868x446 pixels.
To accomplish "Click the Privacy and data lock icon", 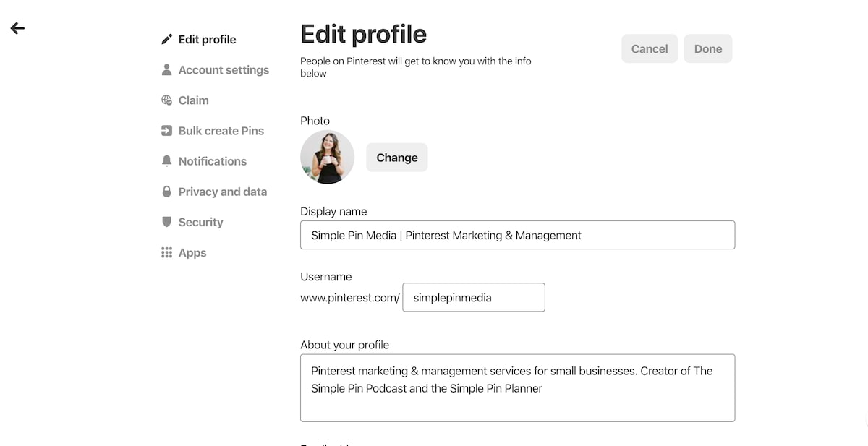I will [167, 191].
